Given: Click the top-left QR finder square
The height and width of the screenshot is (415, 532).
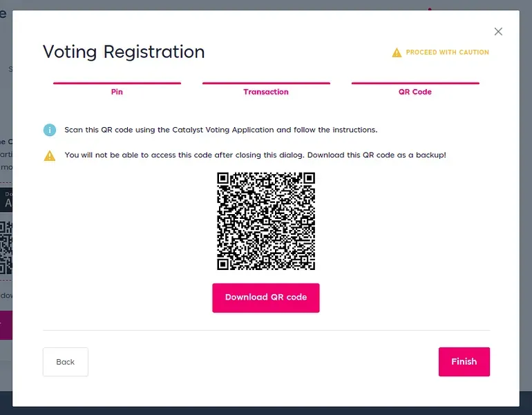Looking at the screenshot, I should click(223, 178).
